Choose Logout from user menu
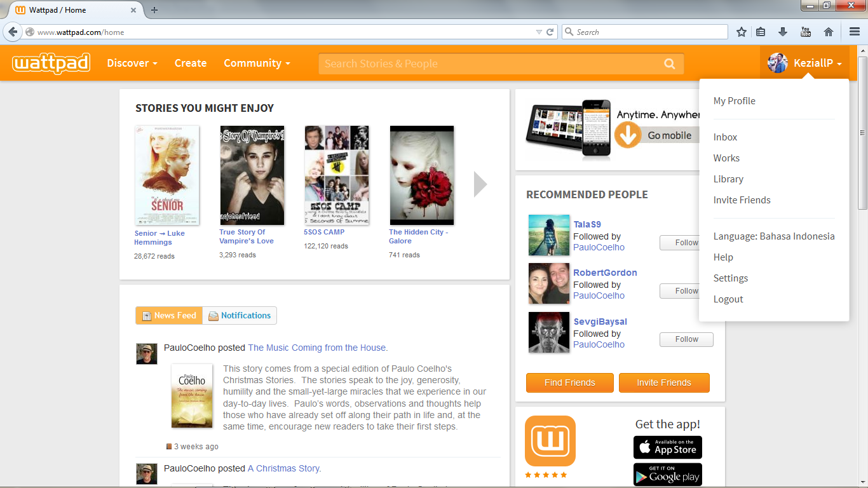868x488 pixels. [728, 299]
